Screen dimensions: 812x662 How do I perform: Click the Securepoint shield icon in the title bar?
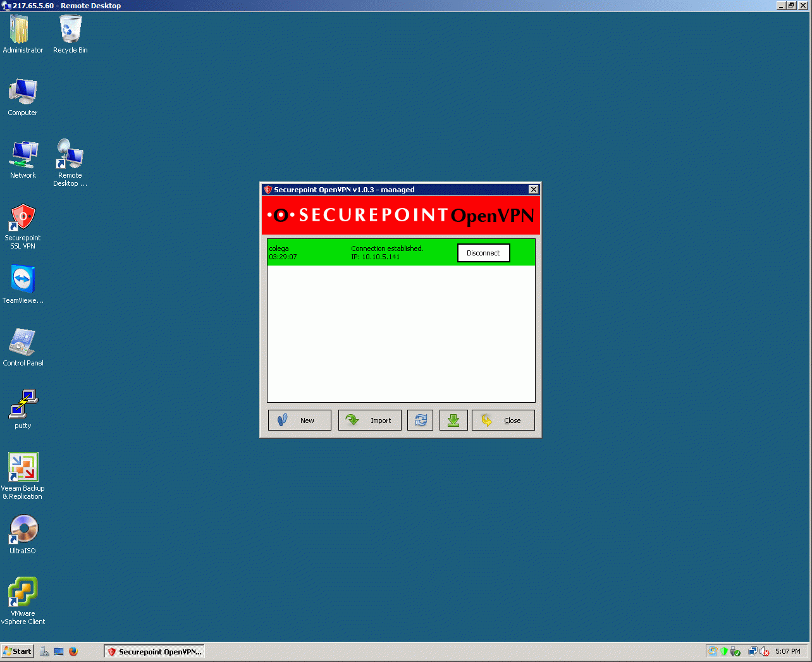(268, 190)
